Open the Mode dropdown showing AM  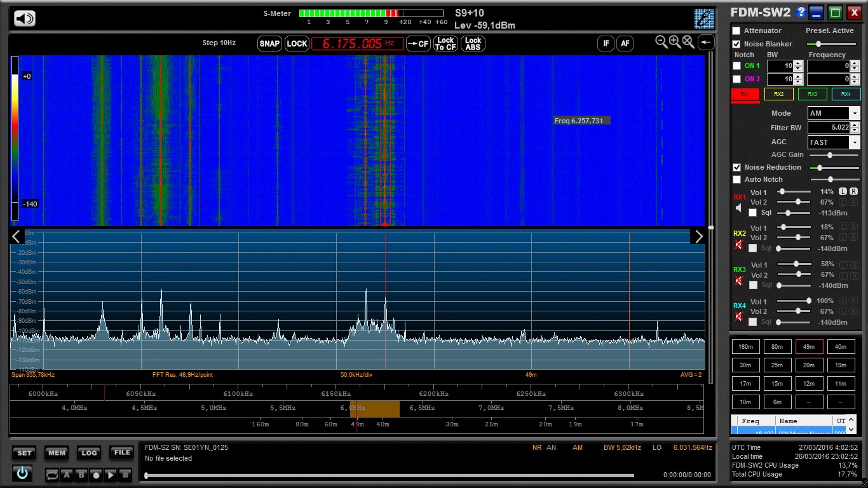point(854,113)
